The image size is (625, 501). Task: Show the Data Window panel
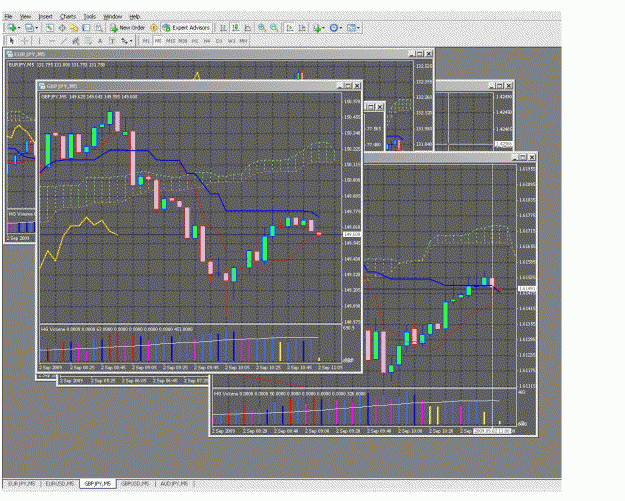[62, 28]
